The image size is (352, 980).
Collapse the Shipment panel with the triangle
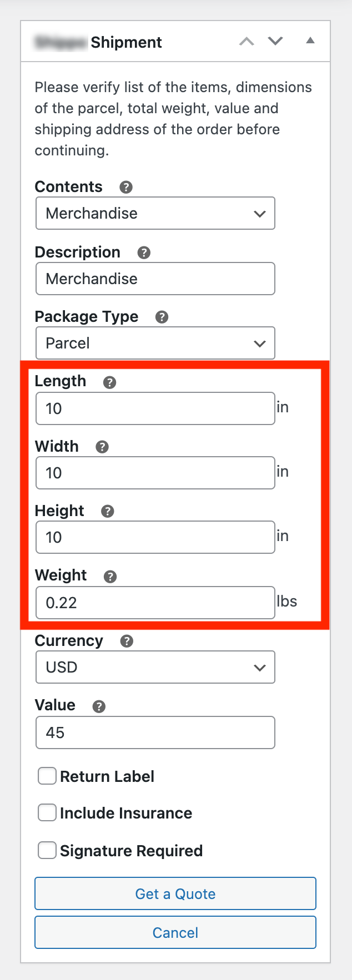pyautogui.click(x=310, y=40)
